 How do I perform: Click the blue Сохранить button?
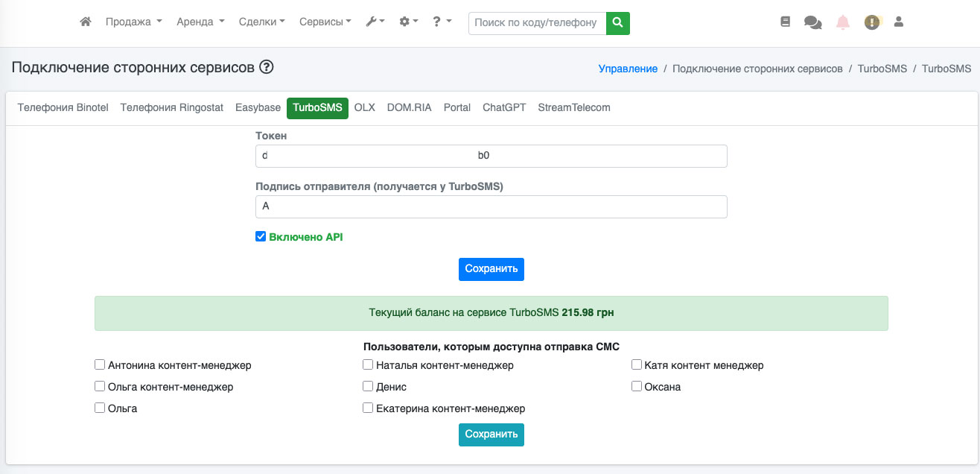click(x=491, y=269)
